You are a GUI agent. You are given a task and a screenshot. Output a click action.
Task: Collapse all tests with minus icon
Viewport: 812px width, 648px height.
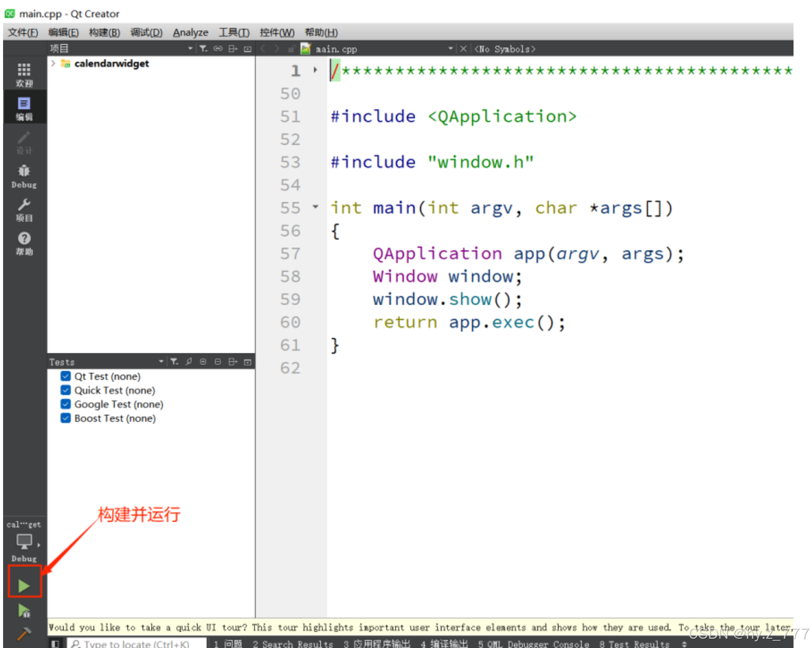tap(218, 361)
